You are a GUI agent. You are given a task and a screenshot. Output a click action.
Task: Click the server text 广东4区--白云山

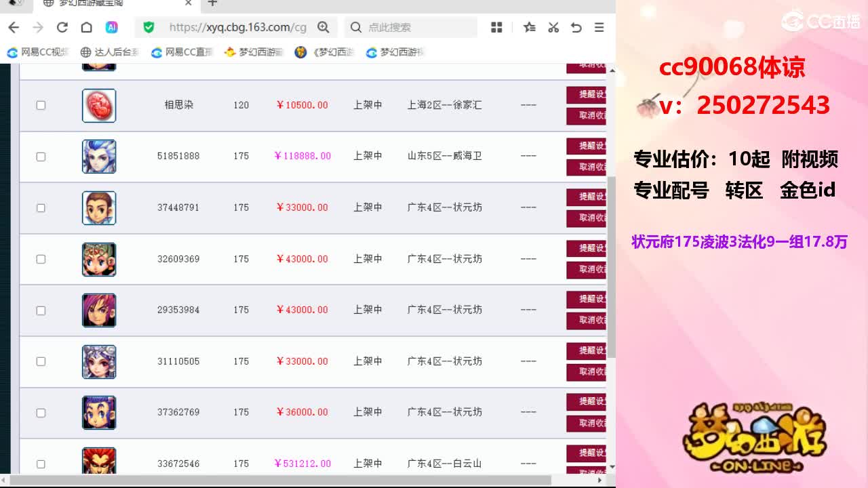[445, 464]
